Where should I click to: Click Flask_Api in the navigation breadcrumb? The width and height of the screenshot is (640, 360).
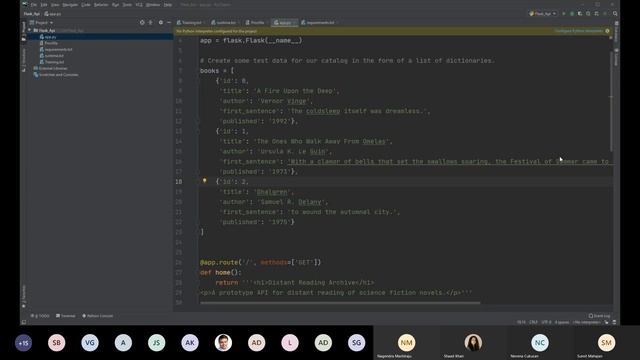pyautogui.click(x=31, y=13)
